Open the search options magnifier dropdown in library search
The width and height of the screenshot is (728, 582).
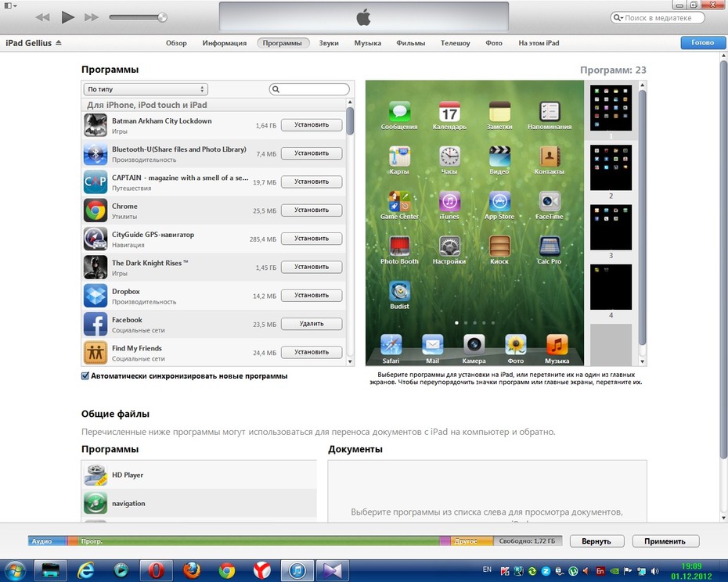coord(618,18)
